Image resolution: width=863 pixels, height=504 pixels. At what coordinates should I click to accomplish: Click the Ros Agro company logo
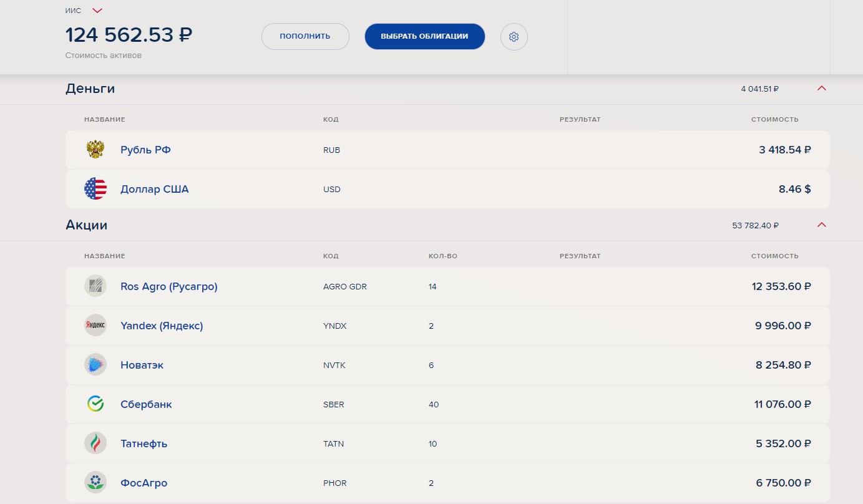tap(95, 286)
